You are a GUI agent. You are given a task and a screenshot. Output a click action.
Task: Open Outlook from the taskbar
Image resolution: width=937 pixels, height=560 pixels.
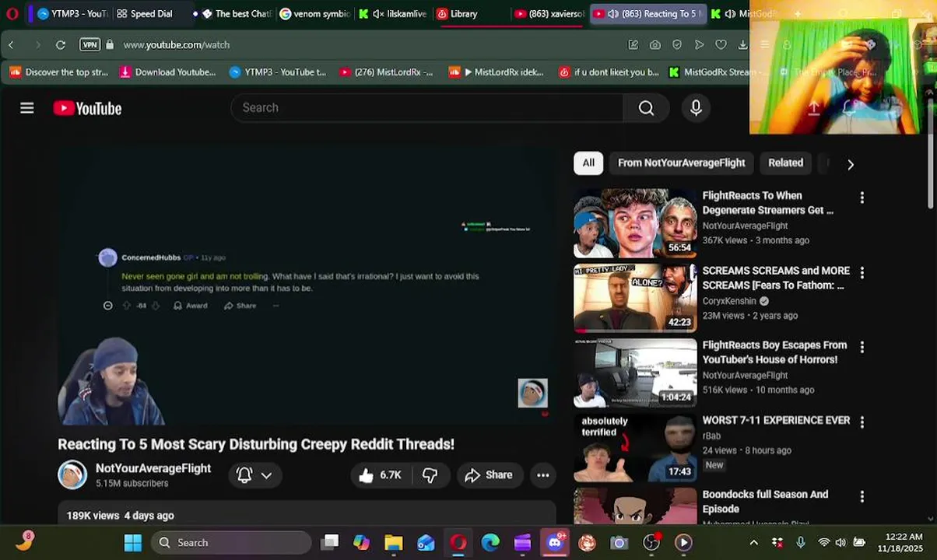pyautogui.click(x=426, y=543)
